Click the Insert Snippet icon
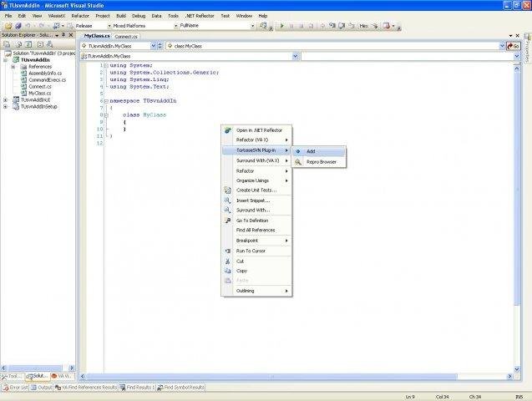This screenshot has width=532, height=401. (x=228, y=200)
